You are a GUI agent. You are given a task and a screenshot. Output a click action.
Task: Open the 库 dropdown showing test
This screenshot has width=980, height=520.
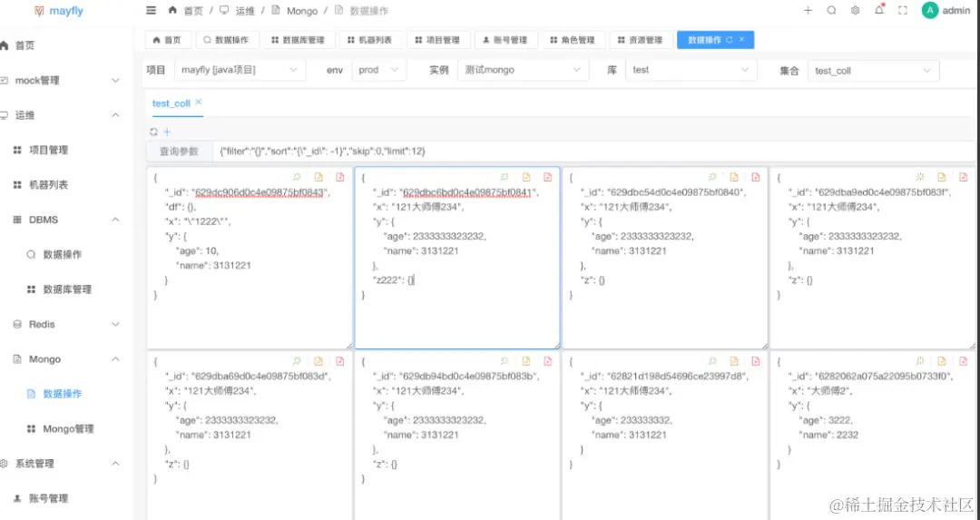click(x=691, y=70)
